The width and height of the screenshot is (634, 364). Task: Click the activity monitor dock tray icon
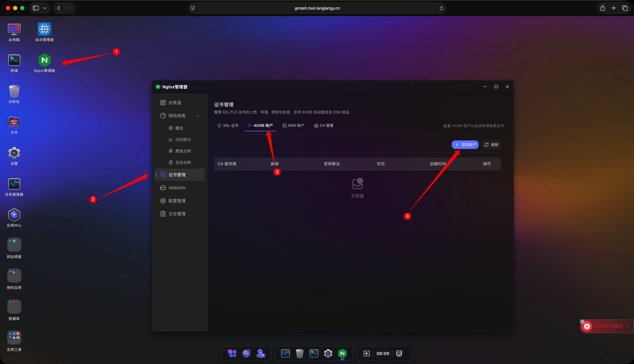[x=367, y=354]
